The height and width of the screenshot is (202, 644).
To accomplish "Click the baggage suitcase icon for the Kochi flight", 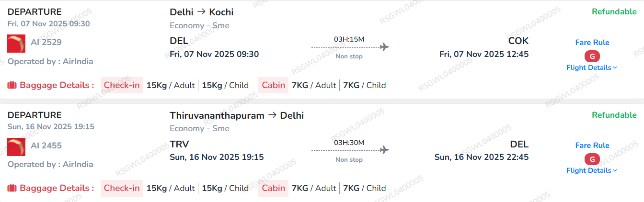I will [12, 85].
